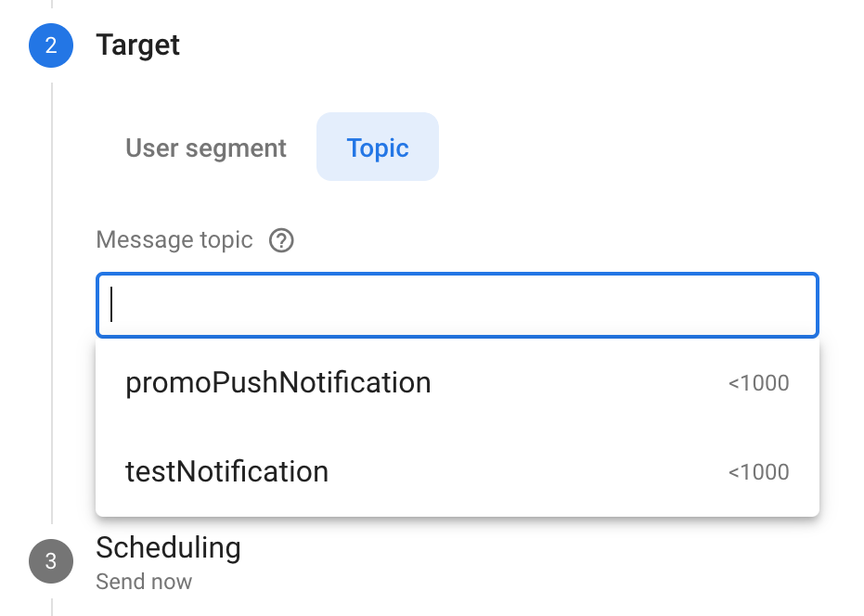Click the blue step 2 circle
This screenshot has width=864, height=616.
click(51, 45)
